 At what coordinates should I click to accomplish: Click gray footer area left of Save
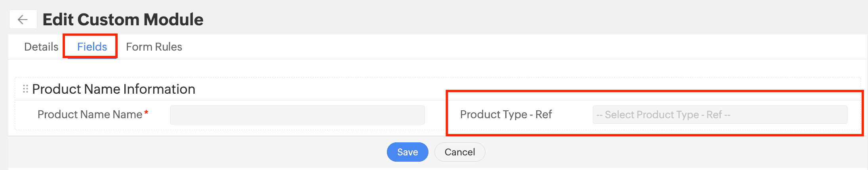point(198,152)
